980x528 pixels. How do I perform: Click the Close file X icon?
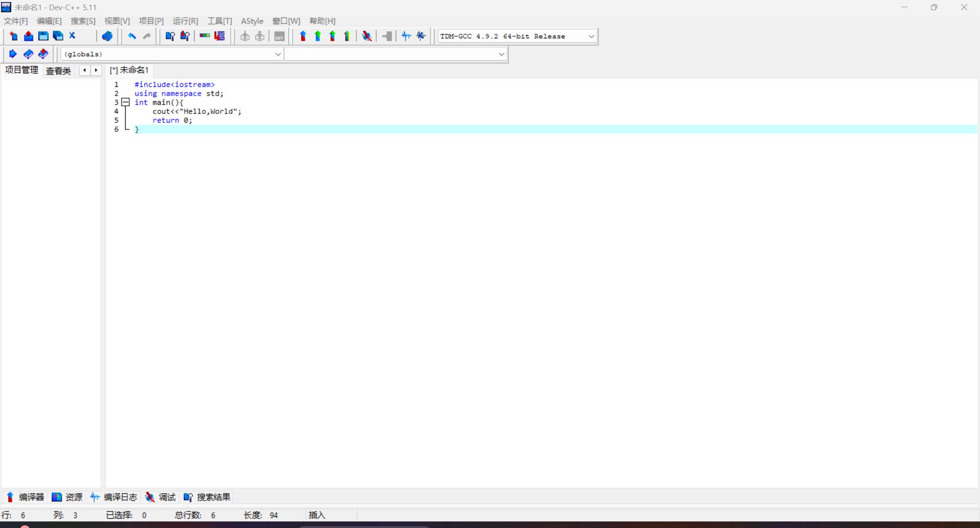click(73, 36)
